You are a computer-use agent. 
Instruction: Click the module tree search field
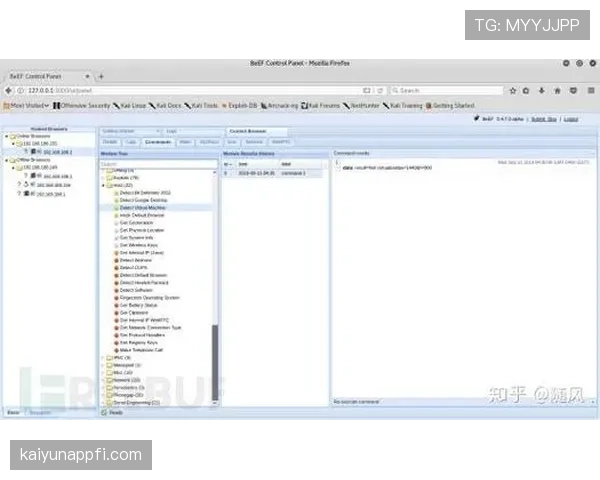click(155, 162)
